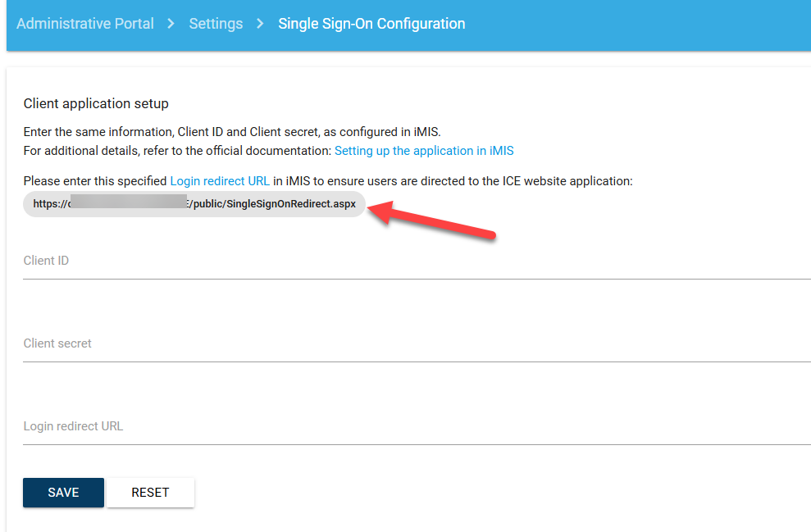Hit the RESET button
The height and width of the screenshot is (532, 811).
click(150, 493)
